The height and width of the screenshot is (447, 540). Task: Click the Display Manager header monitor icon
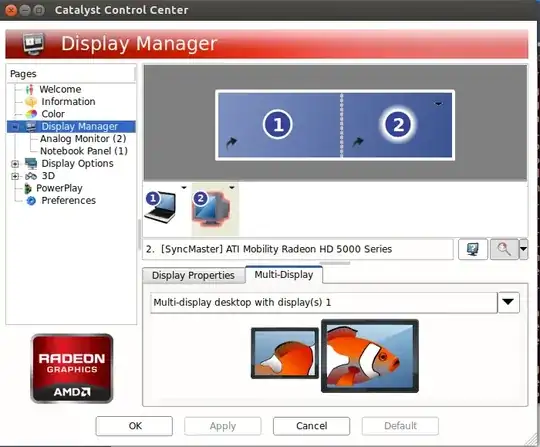point(33,44)
